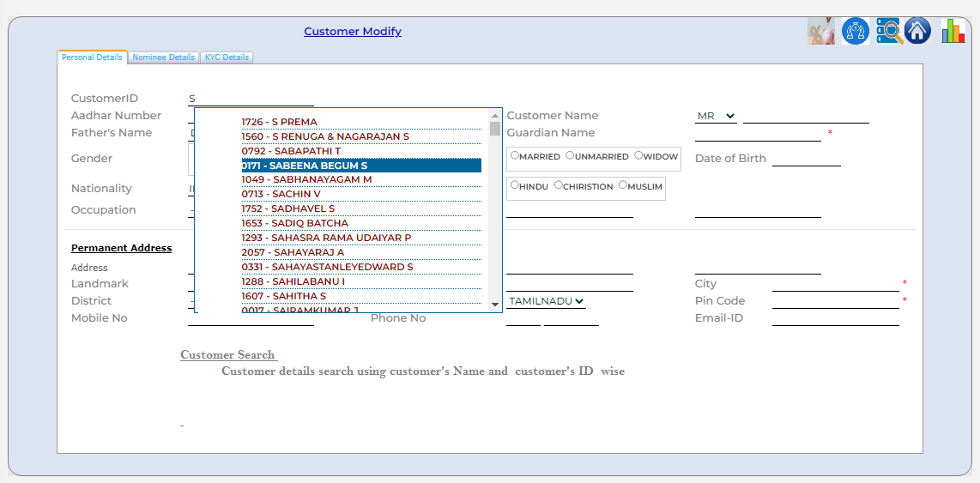Click the Guardian Name input field
The image size is (980, 483).
(x=758, y=134)
